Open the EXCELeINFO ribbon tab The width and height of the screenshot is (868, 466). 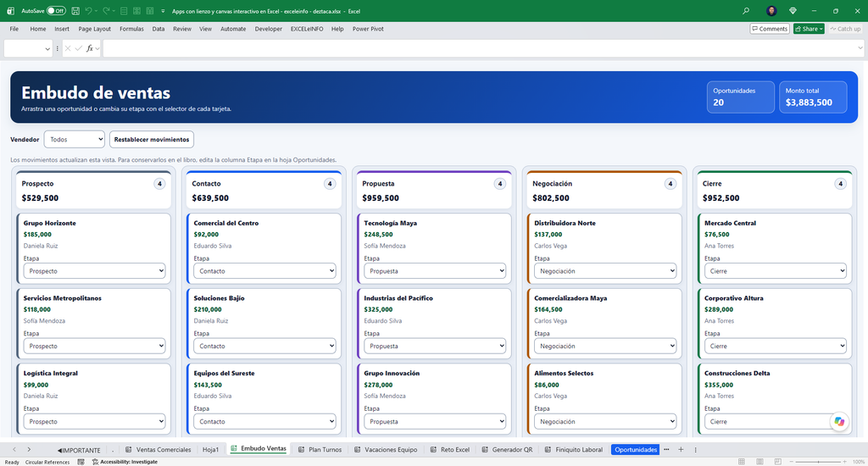[307, 29]
